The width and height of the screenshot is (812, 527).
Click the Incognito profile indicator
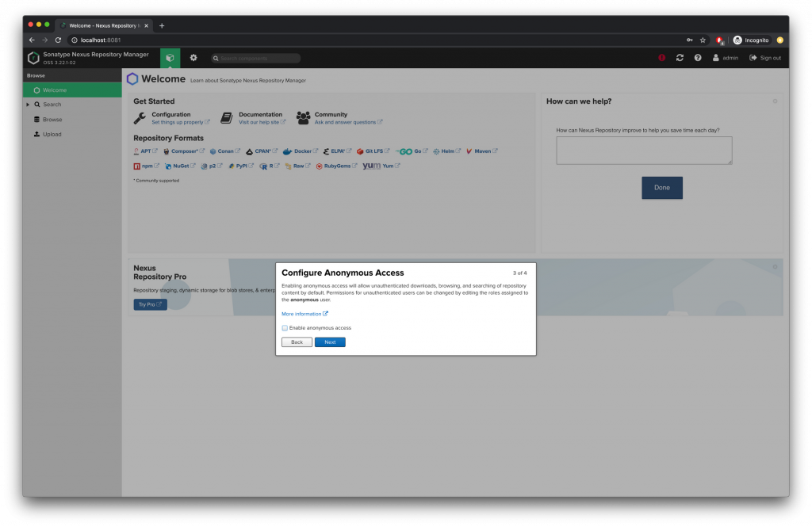pos(752,40)
